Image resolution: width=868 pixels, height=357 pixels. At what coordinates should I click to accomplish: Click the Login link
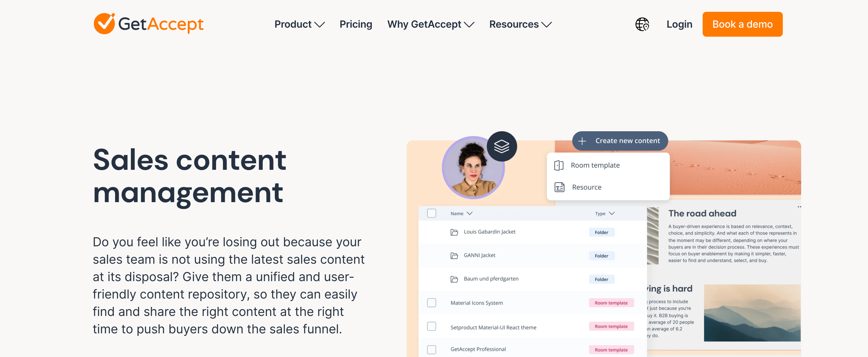tap(679, 24)
